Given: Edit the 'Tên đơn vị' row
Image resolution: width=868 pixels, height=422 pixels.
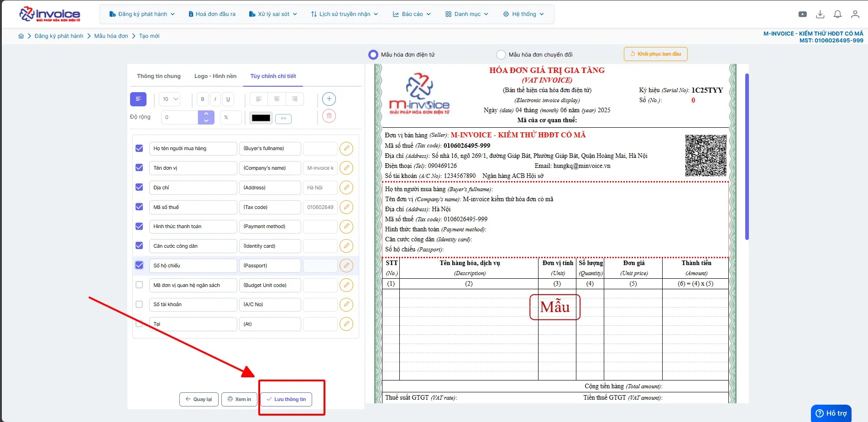Looking at the screenshot, I should (346, 168).
